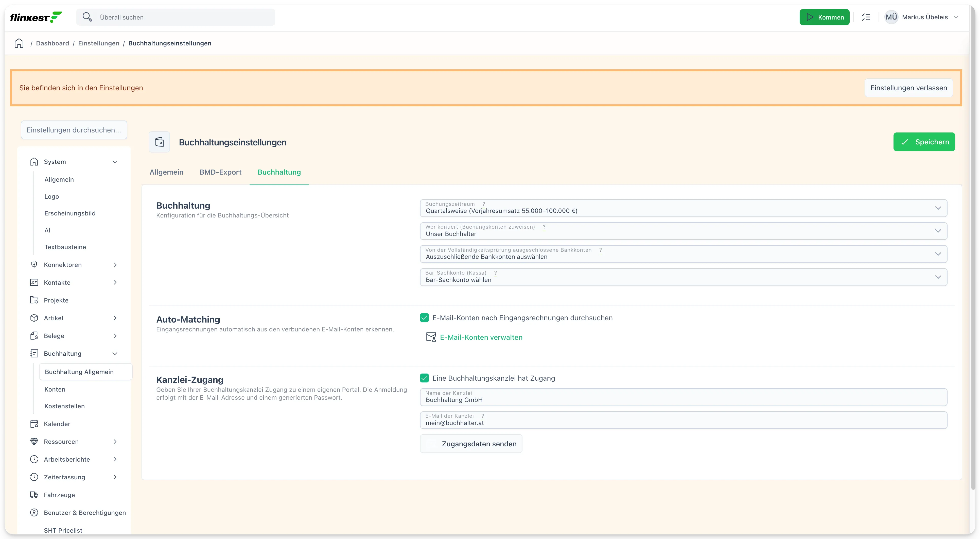Collapse the Buchhaltung section chevron
Screen dimensions: 980x539
pos(115,354)
